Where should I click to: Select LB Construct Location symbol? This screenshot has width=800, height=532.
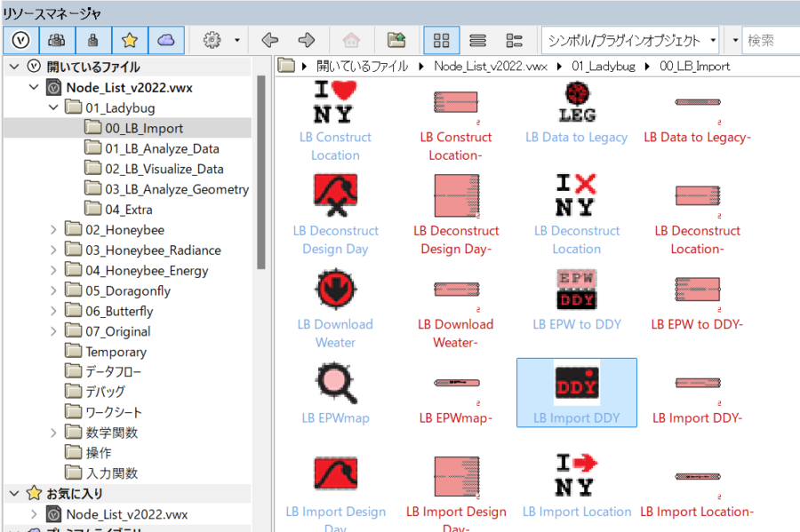(335, 102)
